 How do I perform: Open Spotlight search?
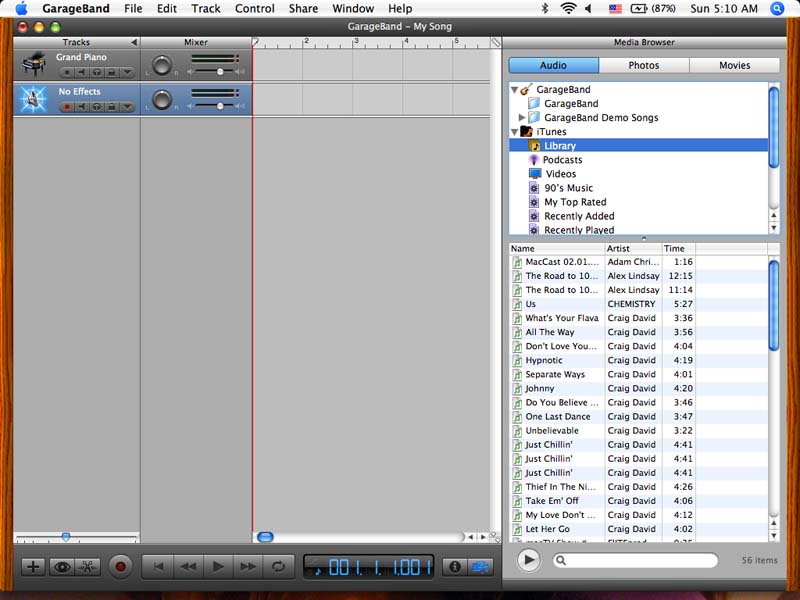[777, 8]
